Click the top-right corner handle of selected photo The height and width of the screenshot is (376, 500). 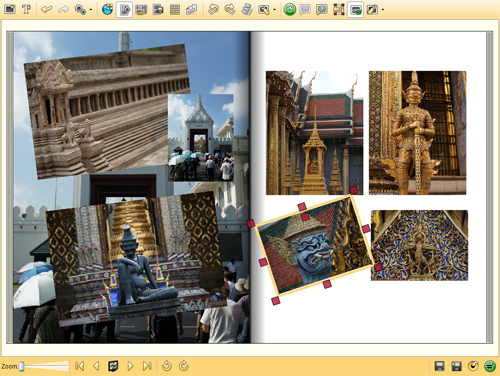click(353, 190)
